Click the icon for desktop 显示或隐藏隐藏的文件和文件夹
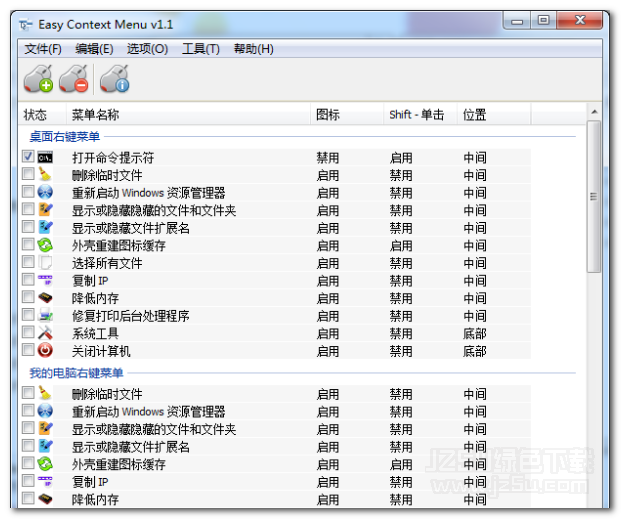The height and width of the screenshot is (519, 621). [x=45, y=210]
